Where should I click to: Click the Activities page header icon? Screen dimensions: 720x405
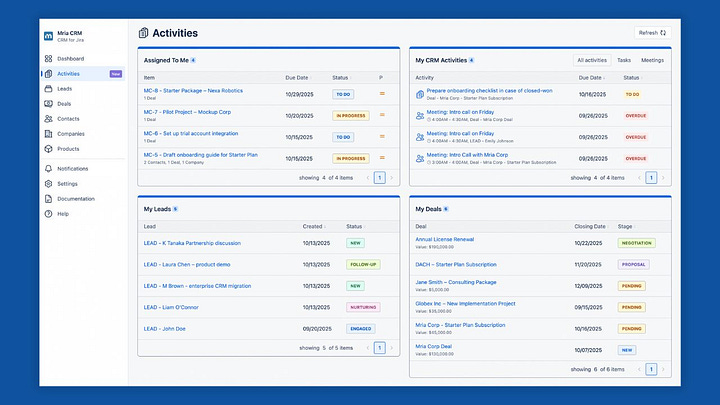coord(143,33)
